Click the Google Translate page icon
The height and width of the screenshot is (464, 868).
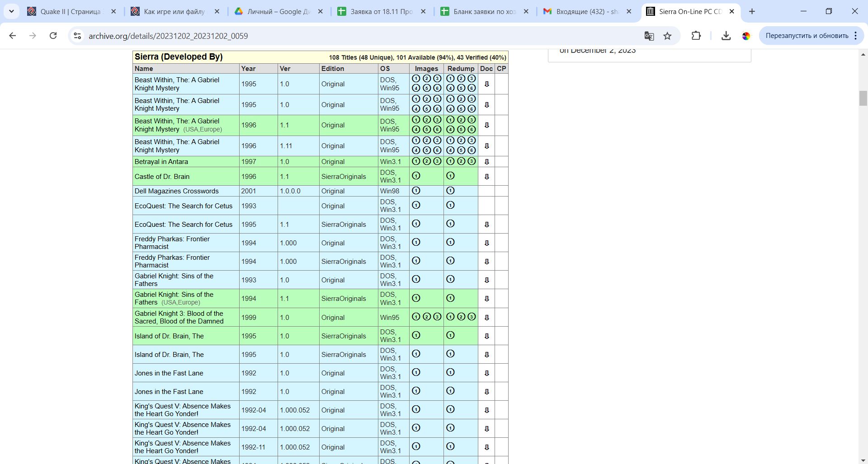(x=649, y=36)
